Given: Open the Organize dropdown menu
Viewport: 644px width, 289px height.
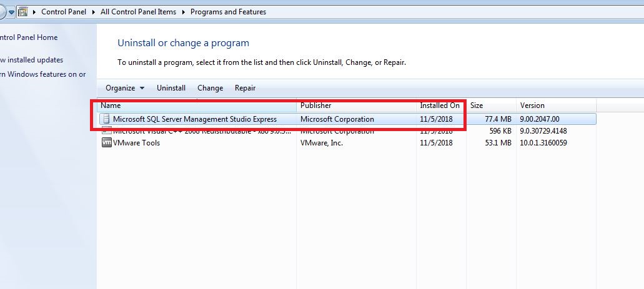Looking at the screenshot, I should tap(126, 88).
